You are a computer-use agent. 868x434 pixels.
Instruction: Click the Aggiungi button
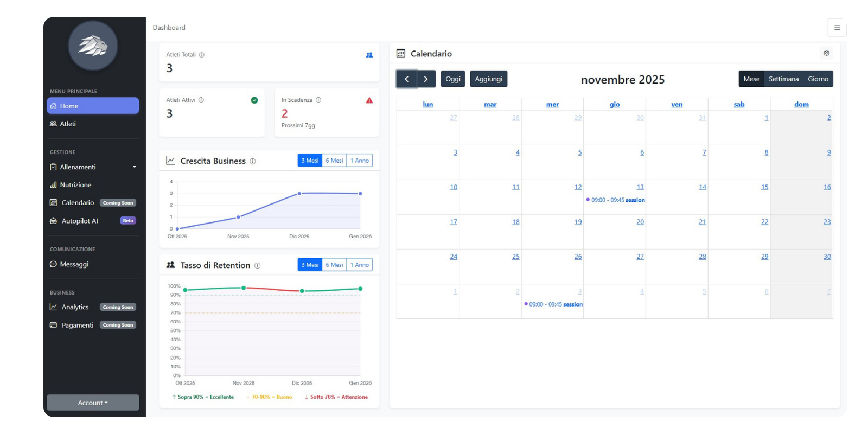point(488,79)
